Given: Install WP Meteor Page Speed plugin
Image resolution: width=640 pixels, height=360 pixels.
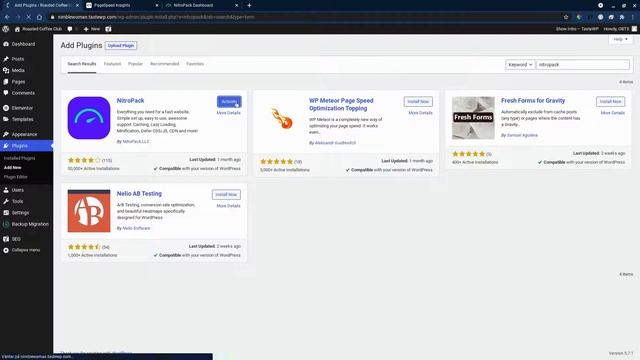Looking at the screenshot, I should tap(418, 102).
